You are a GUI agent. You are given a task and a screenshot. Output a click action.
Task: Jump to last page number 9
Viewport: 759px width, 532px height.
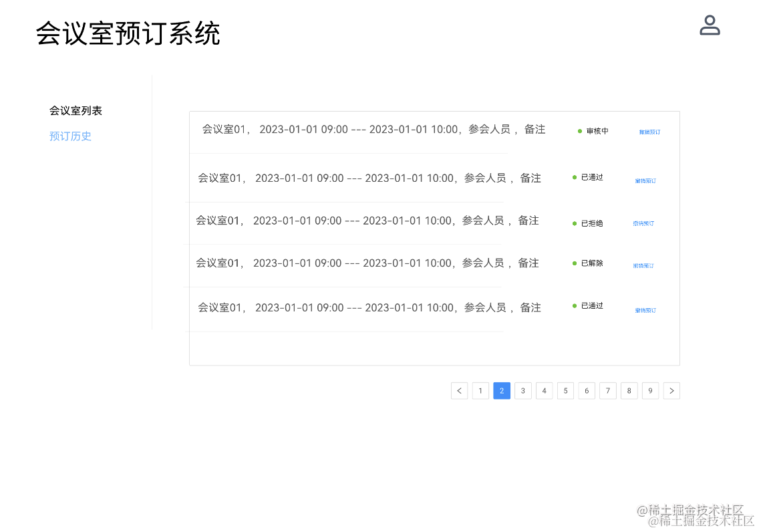point(650,391)
